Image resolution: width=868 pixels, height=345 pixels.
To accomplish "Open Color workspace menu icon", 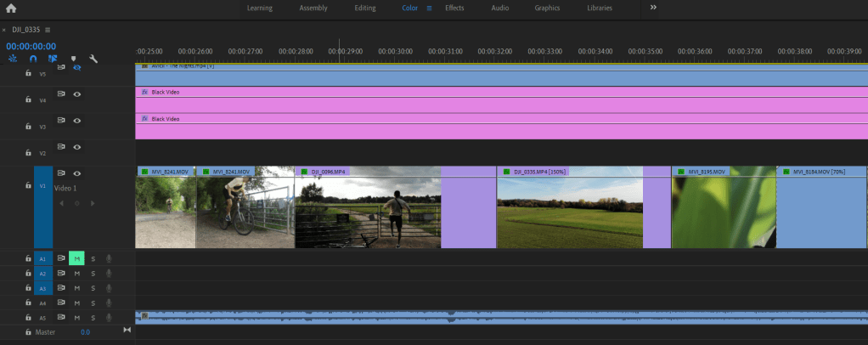I will pyautogui.click(x=429, y=8).
